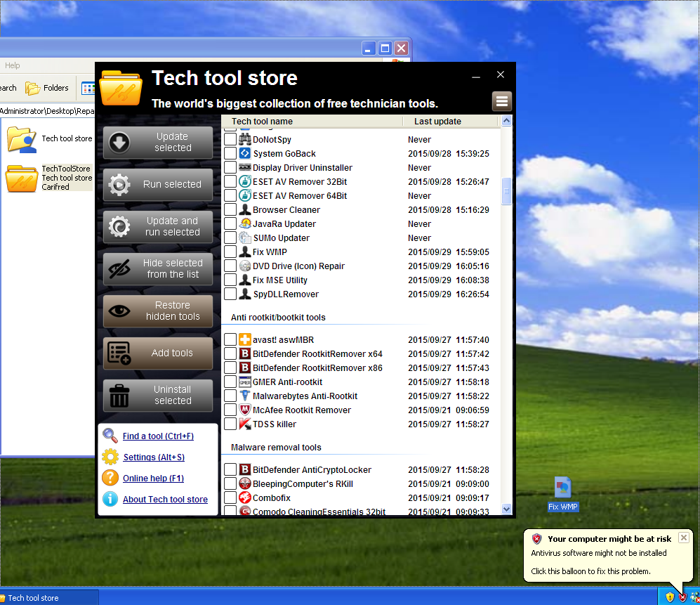The image size is (700, 605).
Task: Open the Help menu in Explorer window
Action: pos(13,65)
